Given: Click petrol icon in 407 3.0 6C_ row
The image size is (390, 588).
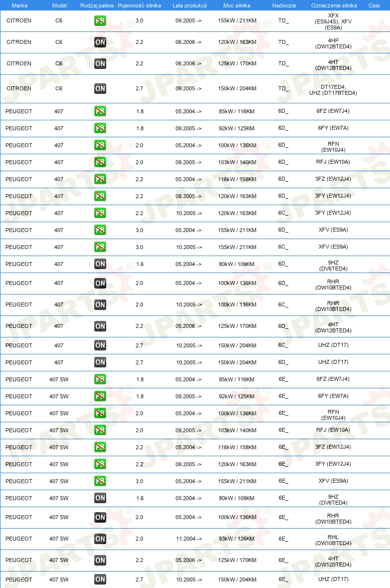Looking at the screenshot, I should [x=100, y=247].
